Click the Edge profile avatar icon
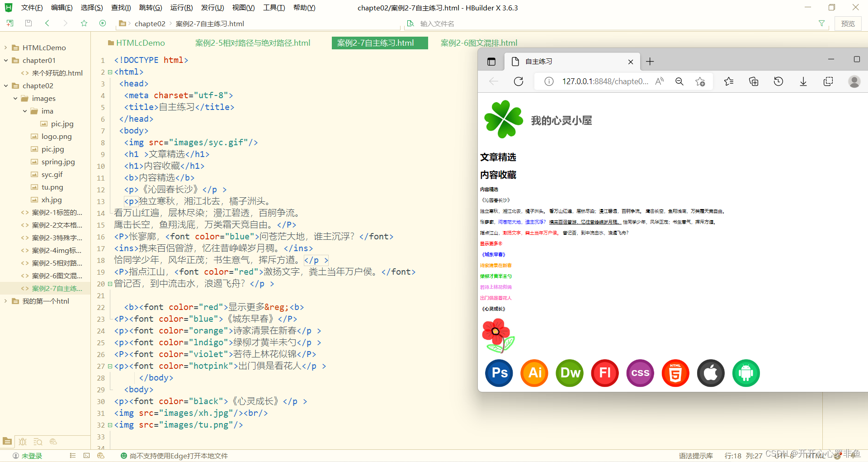Screen dimensions: 868x462 (854, 81)
